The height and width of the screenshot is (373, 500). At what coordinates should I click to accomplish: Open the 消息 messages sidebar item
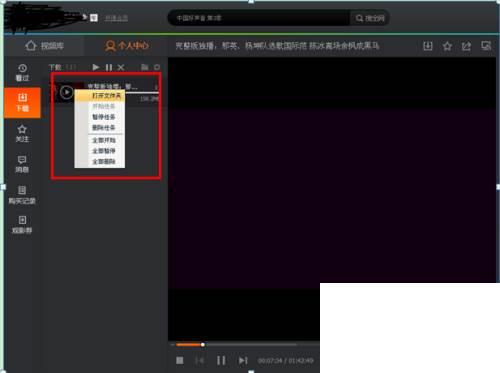pos(22,164)
